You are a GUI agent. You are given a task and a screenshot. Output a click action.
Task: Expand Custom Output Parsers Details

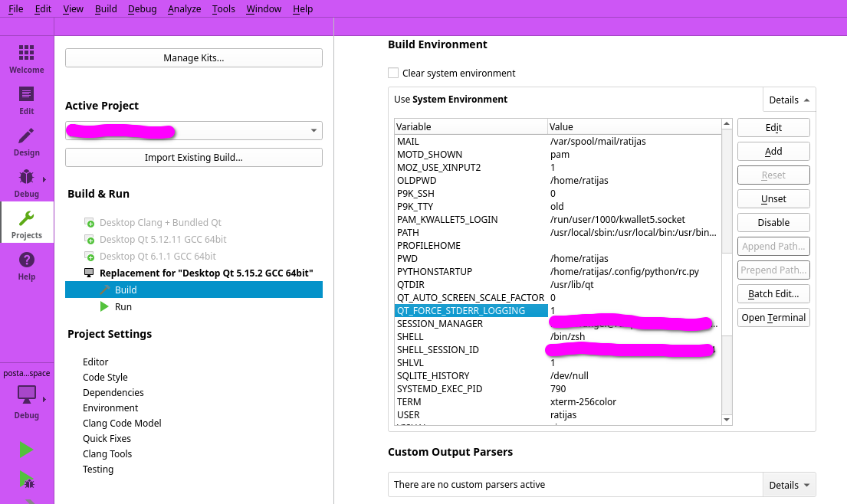[789, 485]
